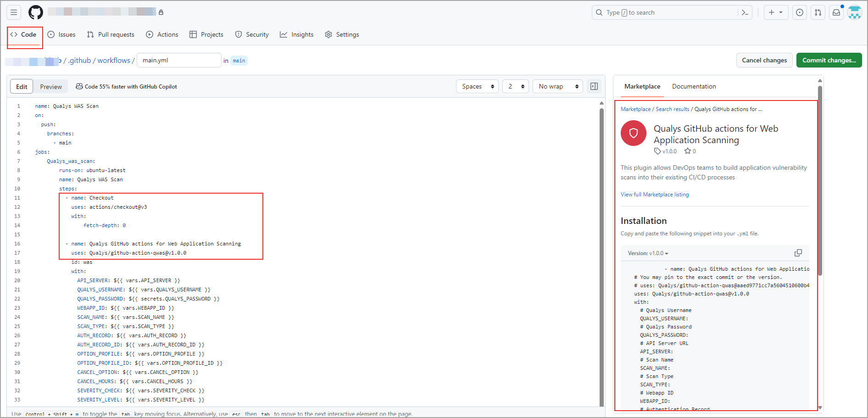Open the create new plus menu
Image resolution: width=868 pixels, height=418 pixels.
click(x=776, y=12)
